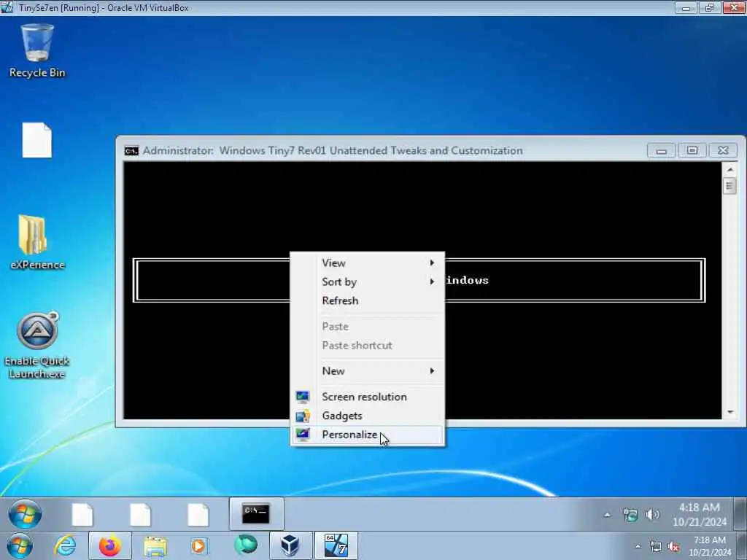747x560 pixels.
Task: Show hidden icons in host system tray
Action: click(638, 547)
